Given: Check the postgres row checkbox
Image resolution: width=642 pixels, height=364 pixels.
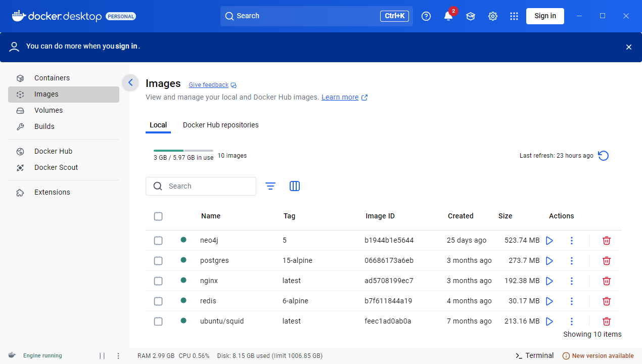Looking at the screenshot, I should 158,261.
